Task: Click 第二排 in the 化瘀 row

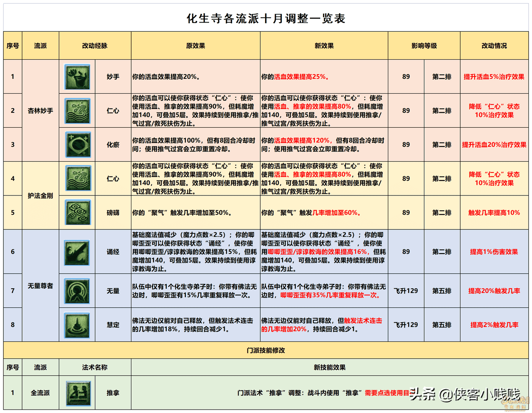Action: pos(442,145)
